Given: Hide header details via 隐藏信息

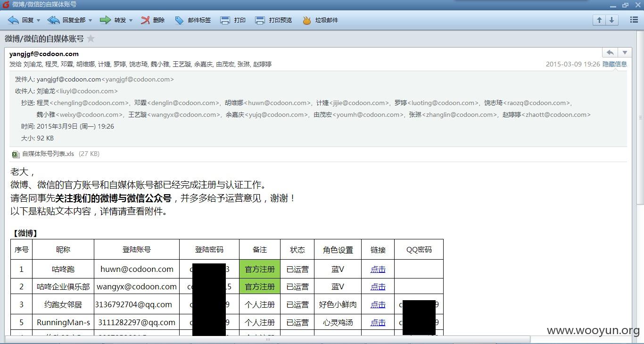Looking at the screenshot, I should coord(615,64).
